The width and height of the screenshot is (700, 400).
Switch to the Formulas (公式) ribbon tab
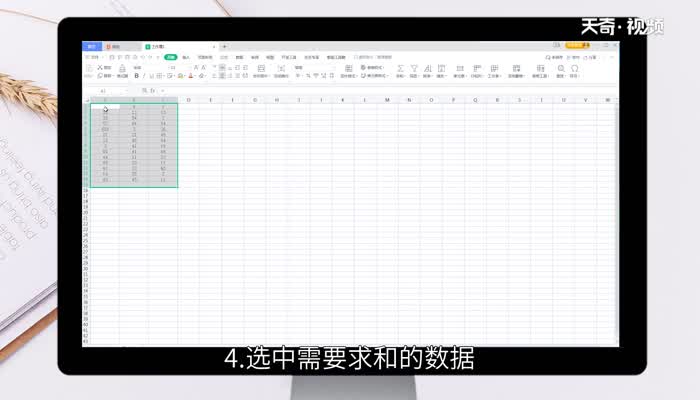tap(224, 57)
